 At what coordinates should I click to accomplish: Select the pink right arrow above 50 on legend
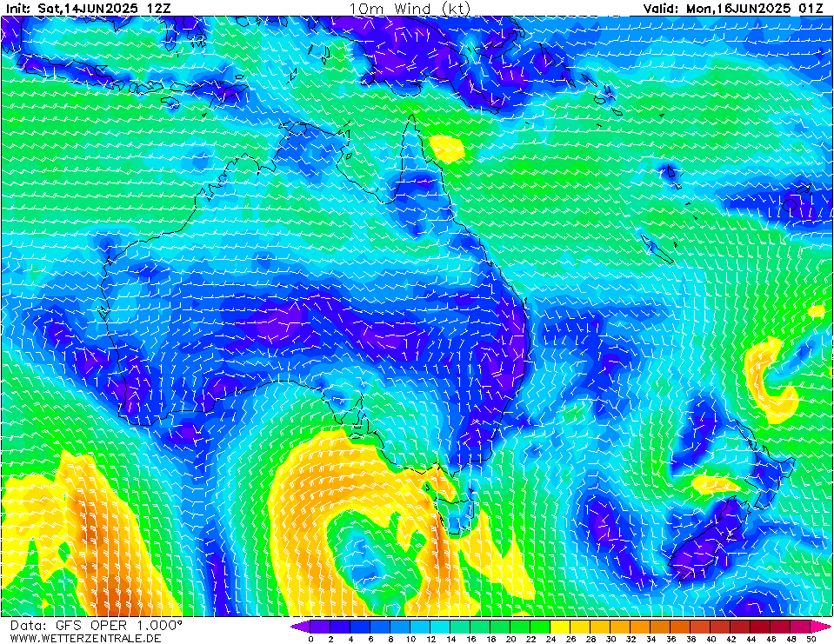(x=821, y=627)
